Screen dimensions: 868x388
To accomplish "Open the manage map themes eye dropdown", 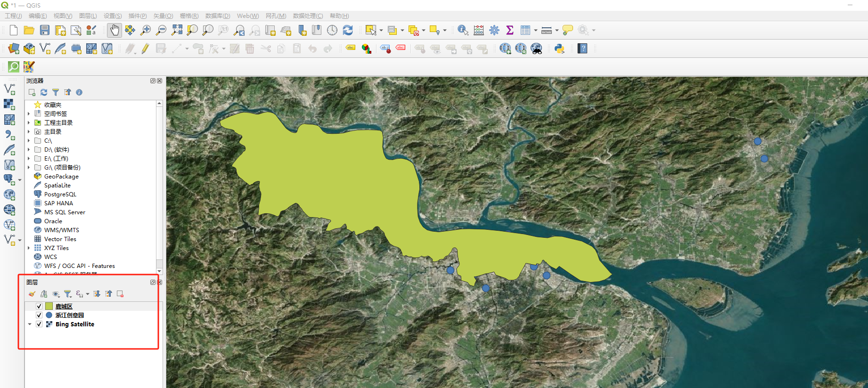I will 56,294.
